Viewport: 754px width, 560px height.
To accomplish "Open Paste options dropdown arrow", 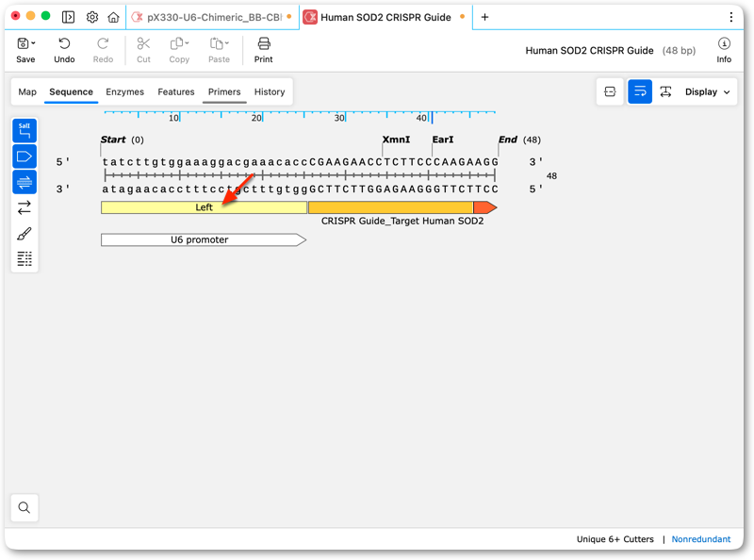I will [x=226, y=43].
